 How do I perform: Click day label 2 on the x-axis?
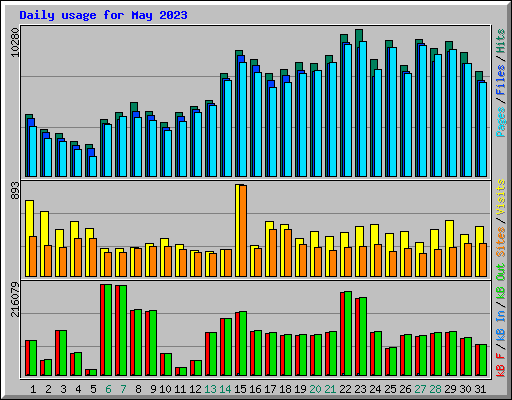[48, 389]
